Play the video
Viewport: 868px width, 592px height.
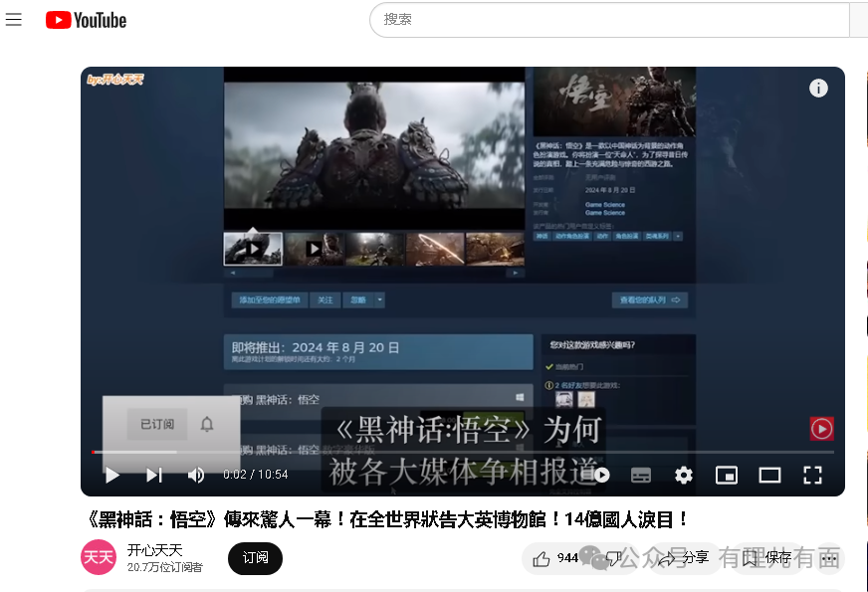point(111,476)
